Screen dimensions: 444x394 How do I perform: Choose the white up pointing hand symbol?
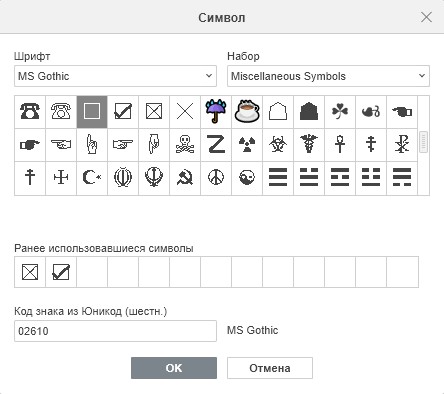(92, 145)
